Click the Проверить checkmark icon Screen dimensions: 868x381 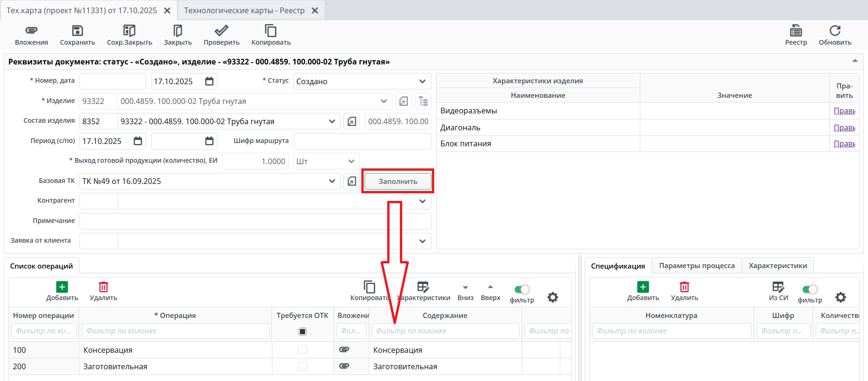221,31
